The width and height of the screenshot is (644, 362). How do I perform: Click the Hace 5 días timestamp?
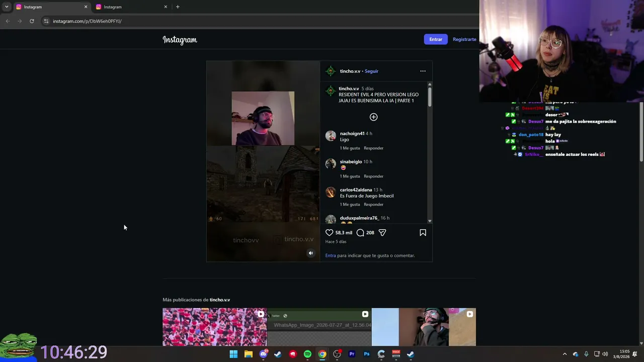point(336,242)
